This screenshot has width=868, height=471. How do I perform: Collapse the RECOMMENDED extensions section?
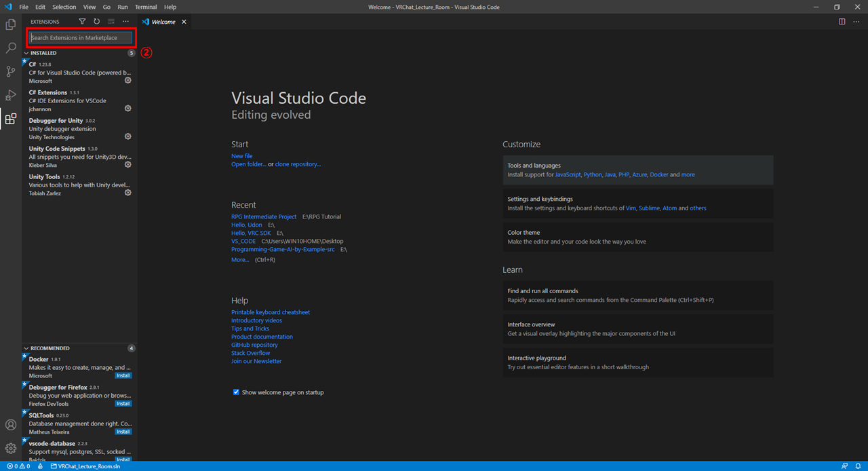(x=79, y=348)
